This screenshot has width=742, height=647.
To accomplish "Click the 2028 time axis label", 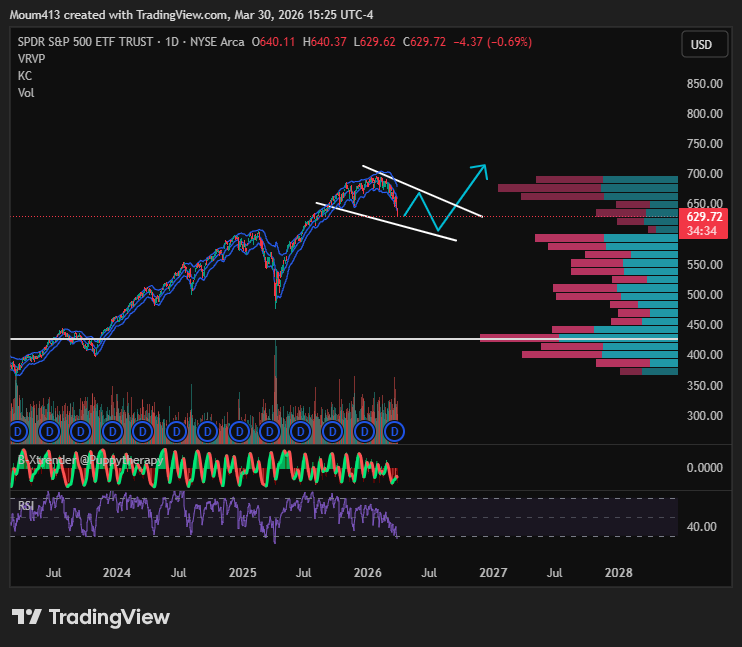I will [x=618, y=573].
